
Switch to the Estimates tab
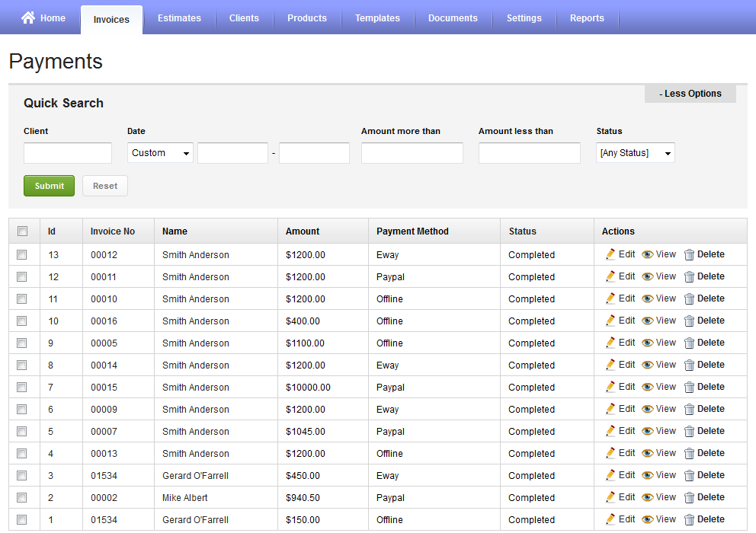[179, 18]
